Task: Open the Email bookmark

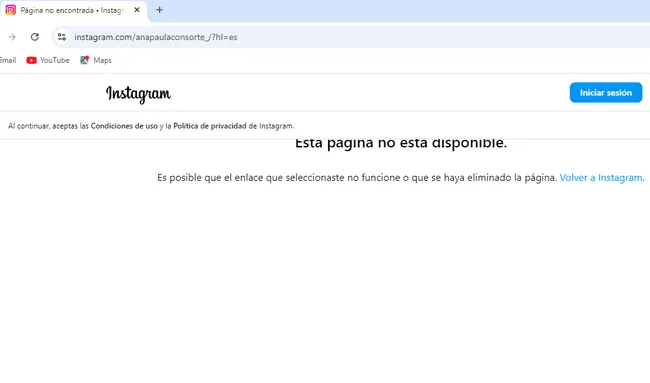Action: [7, 60]
